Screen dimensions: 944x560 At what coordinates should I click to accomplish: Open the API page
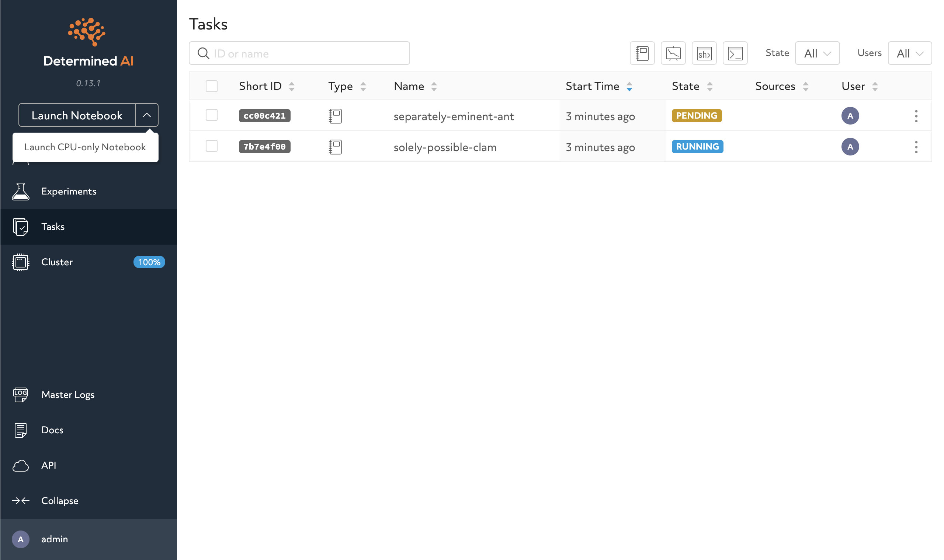coord(49,466)
